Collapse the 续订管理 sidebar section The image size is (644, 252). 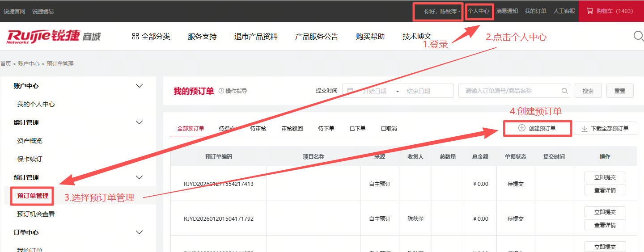(x=140, y=122)
